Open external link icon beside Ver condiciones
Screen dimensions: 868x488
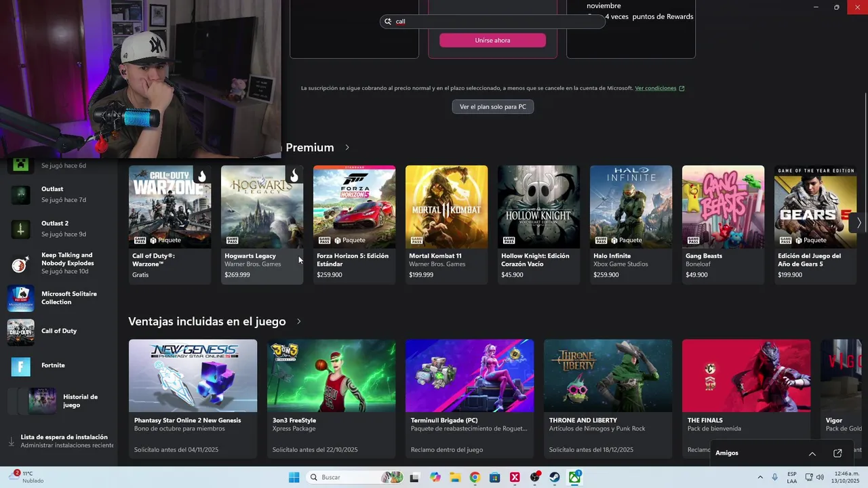tap(682, 88)
